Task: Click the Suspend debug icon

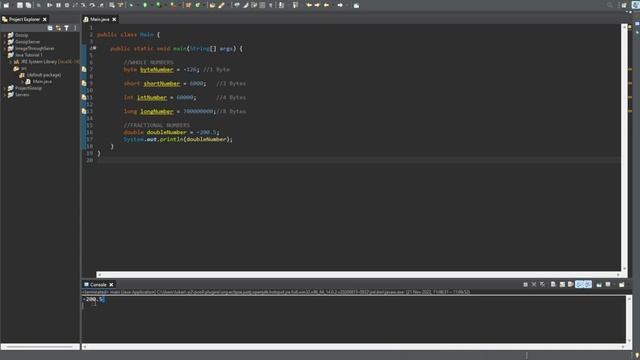Action: [58, 5]
